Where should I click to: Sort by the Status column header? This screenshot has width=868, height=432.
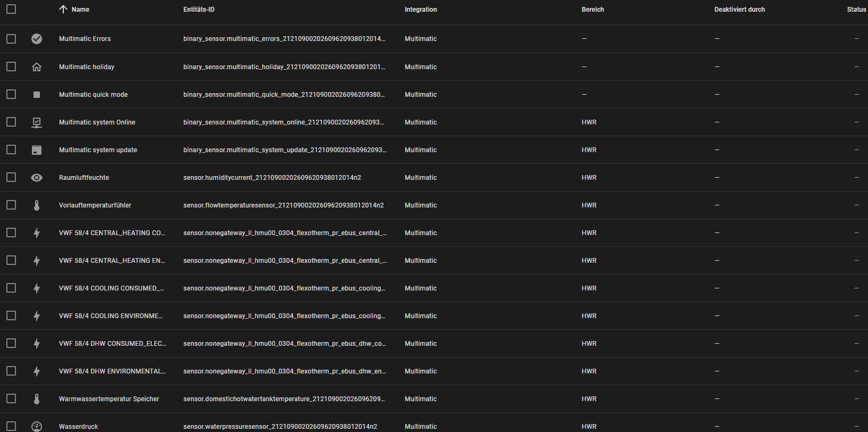tap(856, 10)
